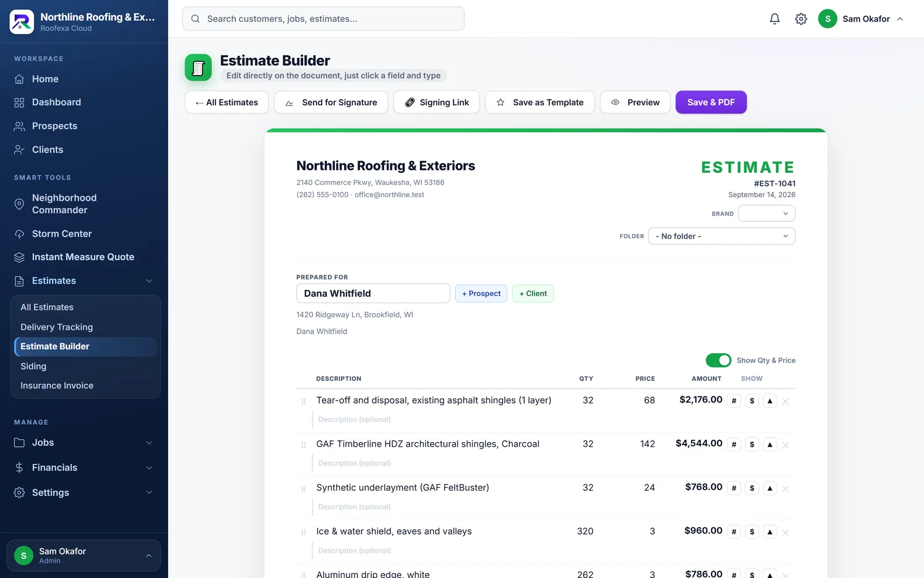924x578 pixels.
Task: Click the green Estimate Builder document icon
Action: click(x=198, y=68)
